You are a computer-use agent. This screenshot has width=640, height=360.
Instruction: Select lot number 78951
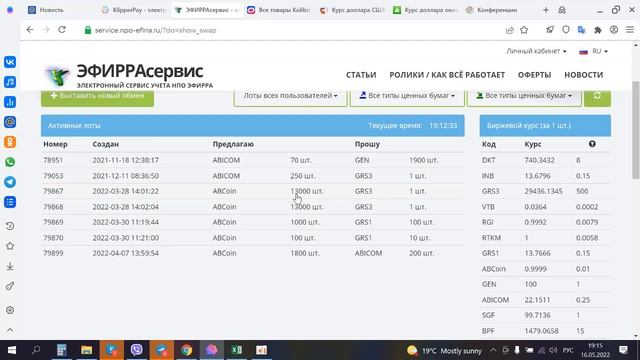[x=53, y=160]
